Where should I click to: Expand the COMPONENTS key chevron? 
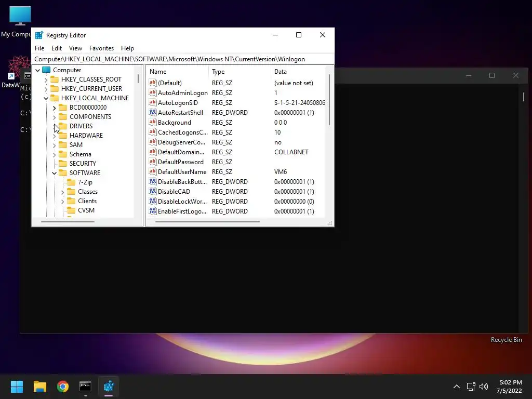point(54,117)
